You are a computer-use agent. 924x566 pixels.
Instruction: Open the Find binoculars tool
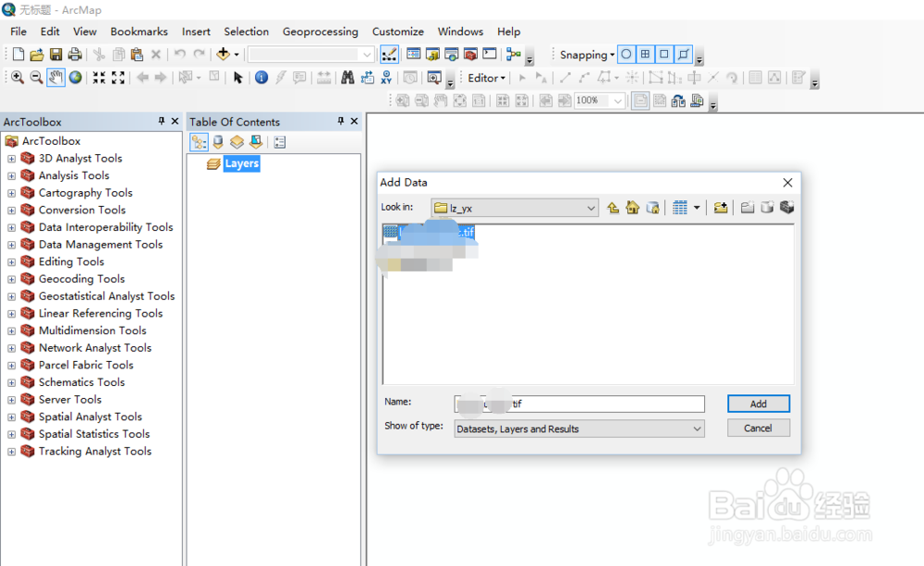[x=347, y=78]
